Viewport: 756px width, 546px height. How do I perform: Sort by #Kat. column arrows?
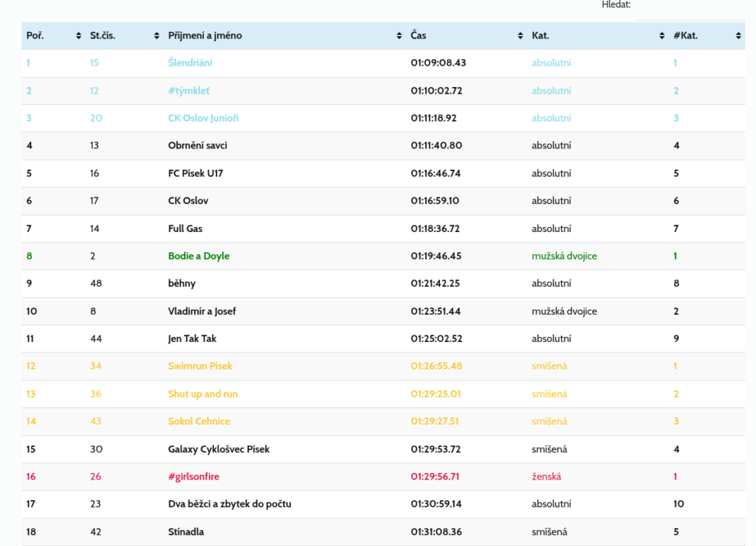(738, 35)
